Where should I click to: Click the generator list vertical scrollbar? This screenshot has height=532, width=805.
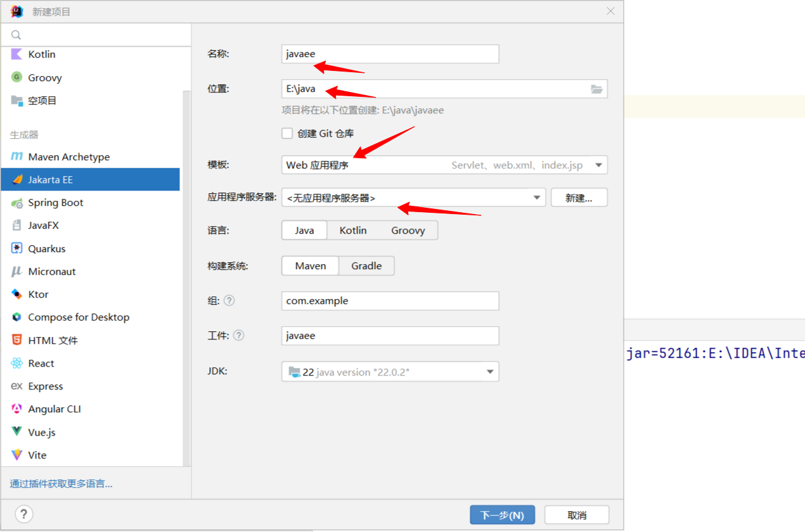tap(186, 279)
